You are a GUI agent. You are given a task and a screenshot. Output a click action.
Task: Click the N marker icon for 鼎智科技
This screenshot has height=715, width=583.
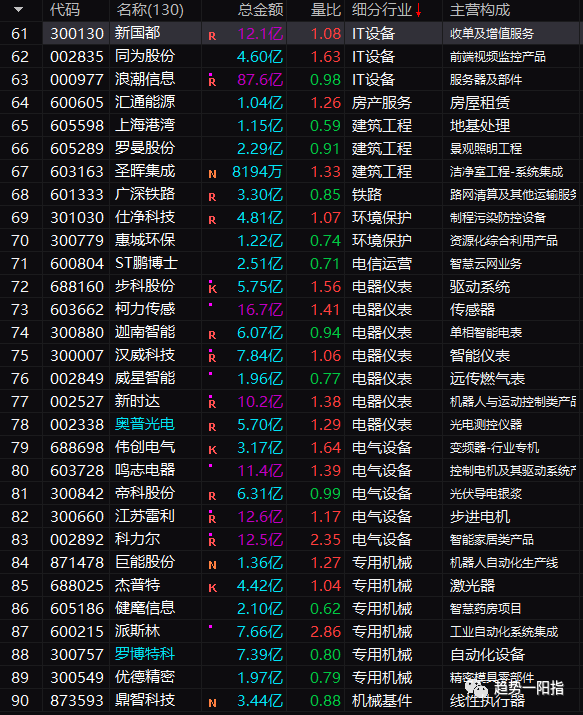coord(212,703)
